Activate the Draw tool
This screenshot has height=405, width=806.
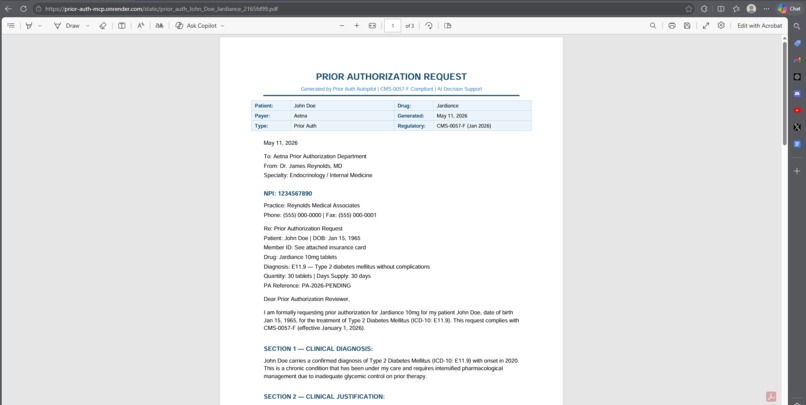[x=67, y=26]
